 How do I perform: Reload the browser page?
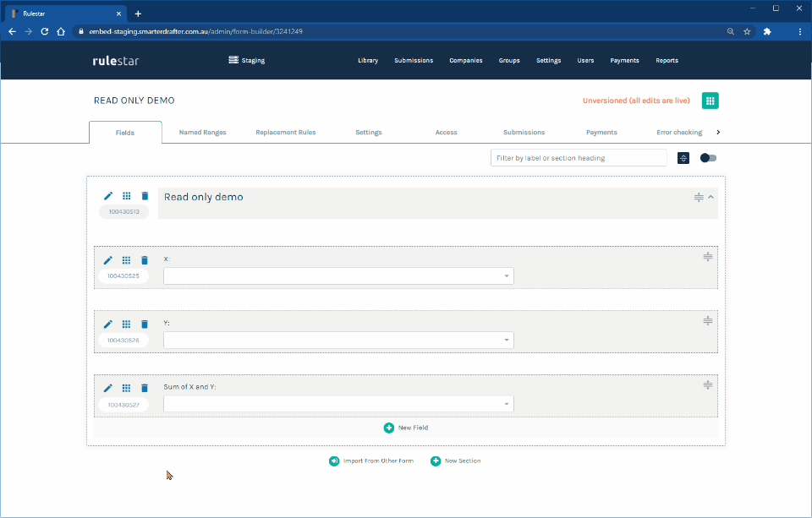(45, 31)
